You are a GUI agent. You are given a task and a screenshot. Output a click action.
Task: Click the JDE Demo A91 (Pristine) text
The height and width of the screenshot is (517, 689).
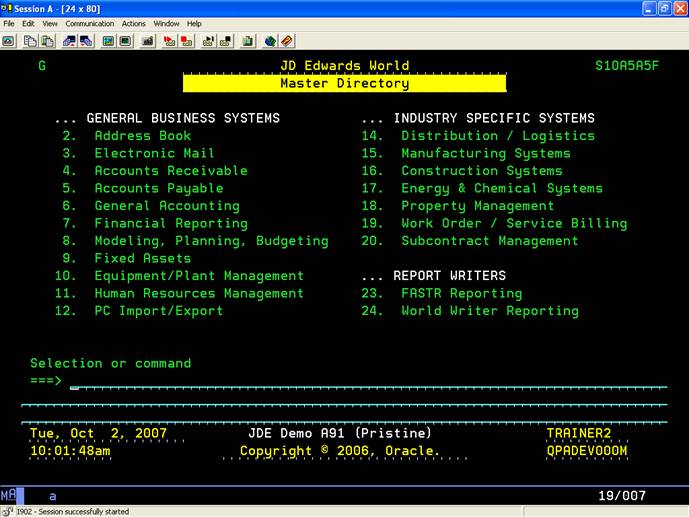point(340,434)
